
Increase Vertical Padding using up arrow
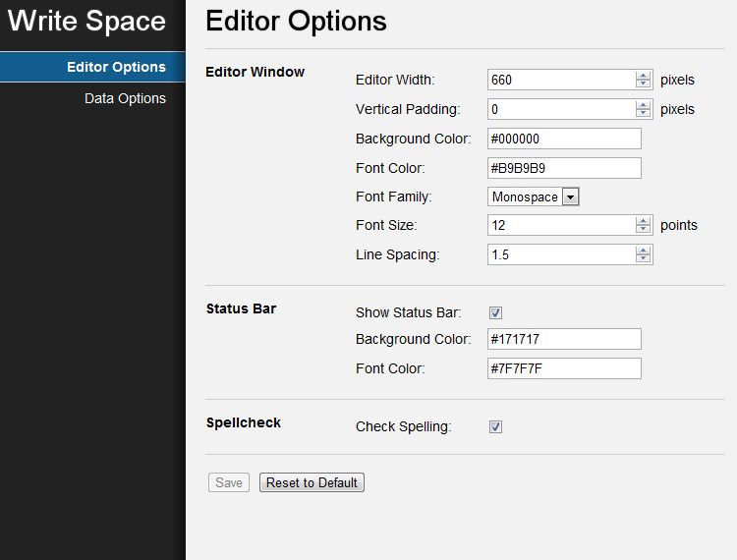coord(643,105)
